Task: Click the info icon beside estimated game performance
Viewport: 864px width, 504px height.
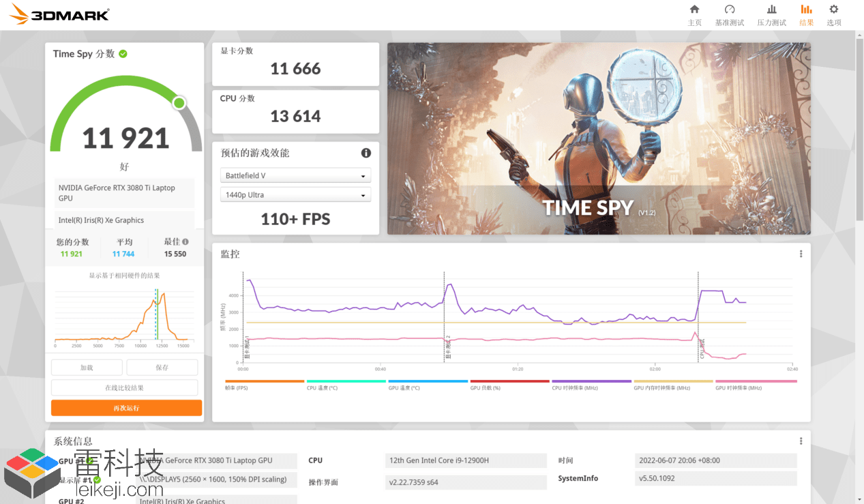Action: pyautogui.click(x=366, y=153)
